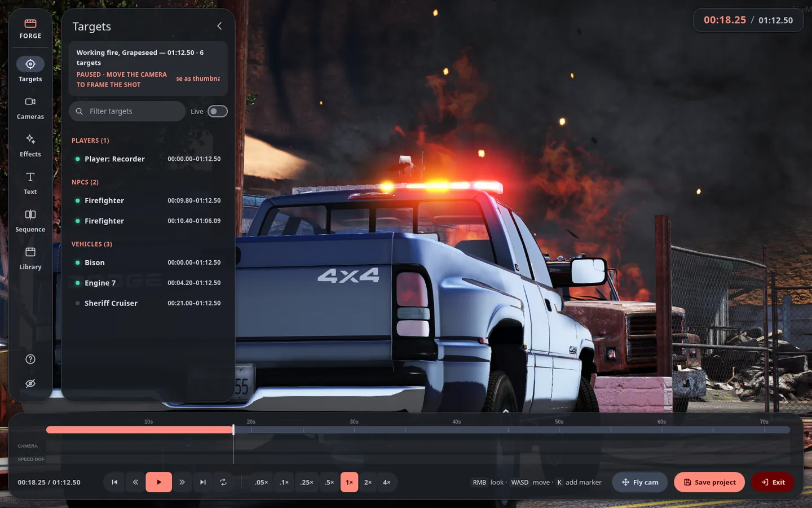Screen dimensions: 812x508
Task: Set playback speed to 2×
Action: pyautogui.click(x=368, y=482)
